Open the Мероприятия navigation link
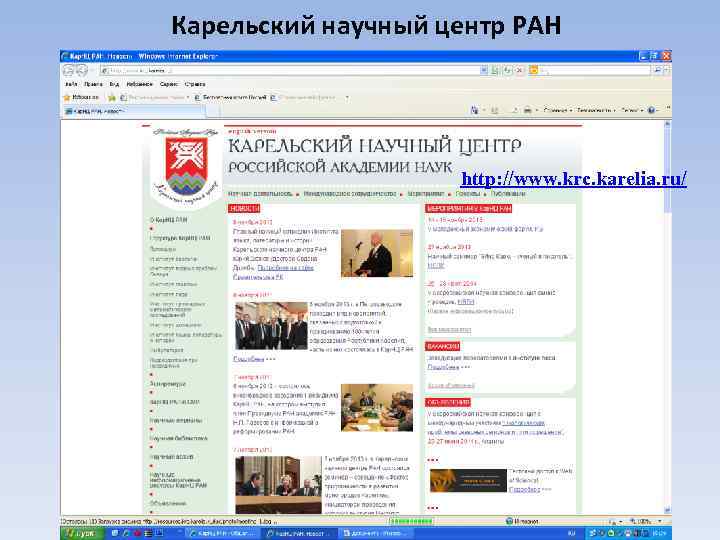Image resolution: width=720 pixels, height=540 pixels. tap(425, 194)
